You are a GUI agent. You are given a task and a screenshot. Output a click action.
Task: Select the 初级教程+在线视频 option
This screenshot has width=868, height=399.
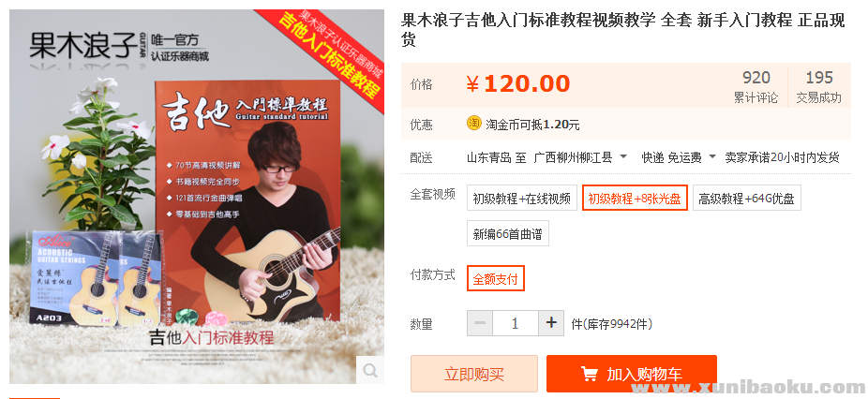click(x=521, y=199)
